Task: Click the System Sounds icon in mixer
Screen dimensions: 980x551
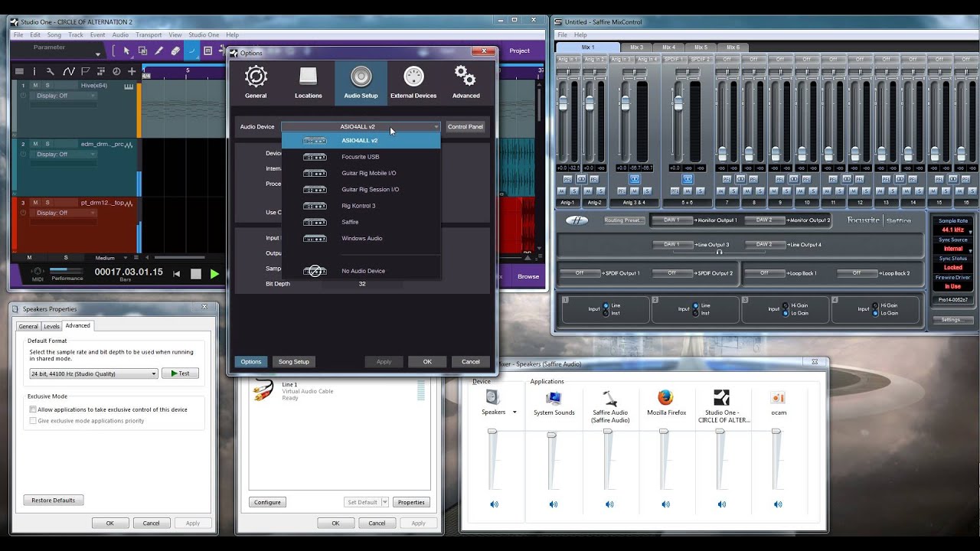Action: tap(554, 398)
